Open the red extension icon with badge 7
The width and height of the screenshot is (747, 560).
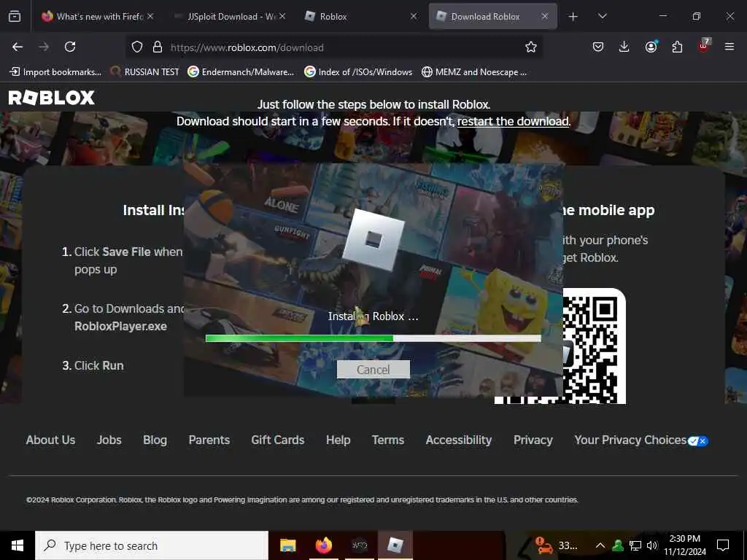coord(704,46)
